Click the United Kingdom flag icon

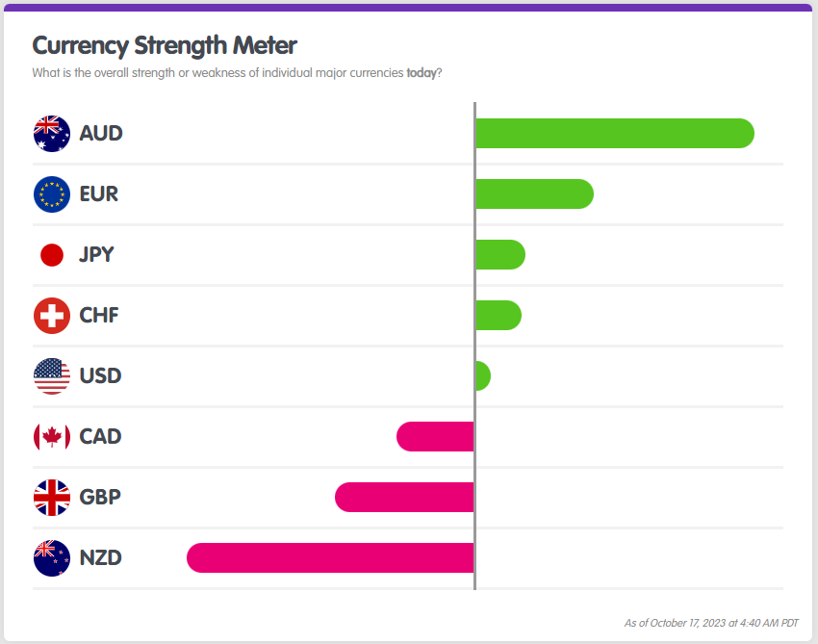click(x=52, y=498)
